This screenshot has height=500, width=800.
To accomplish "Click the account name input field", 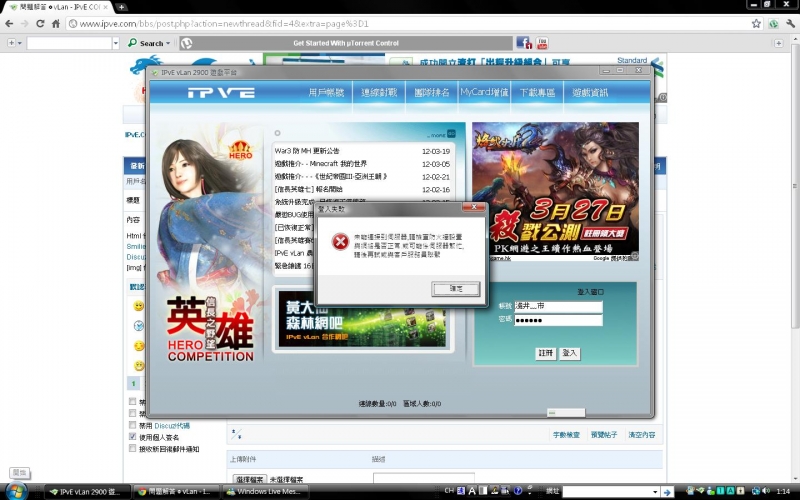I will pos(558,306).
